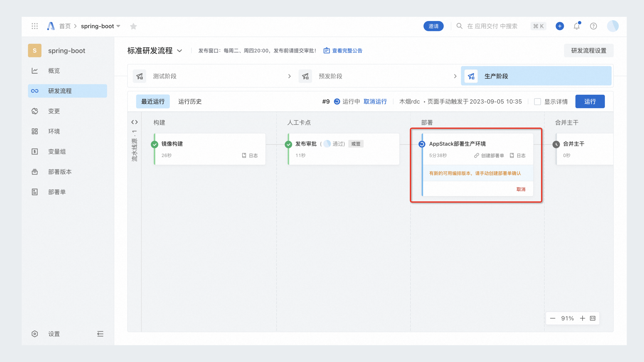Zoom out the pipeline canvas

552,318
